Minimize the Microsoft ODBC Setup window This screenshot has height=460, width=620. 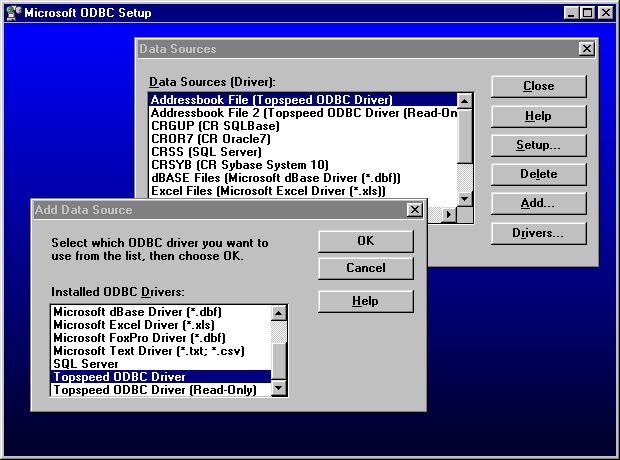571,13
